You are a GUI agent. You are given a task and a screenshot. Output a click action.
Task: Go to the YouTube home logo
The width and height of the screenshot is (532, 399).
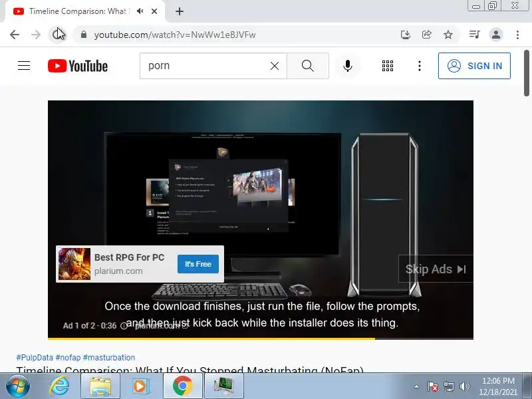[78, 66]
